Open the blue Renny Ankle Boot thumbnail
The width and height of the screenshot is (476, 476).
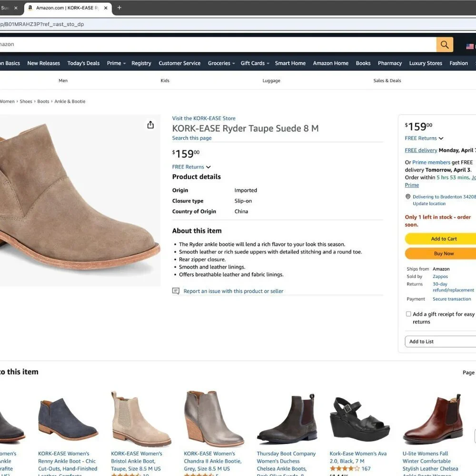click(x=68, y=420)
